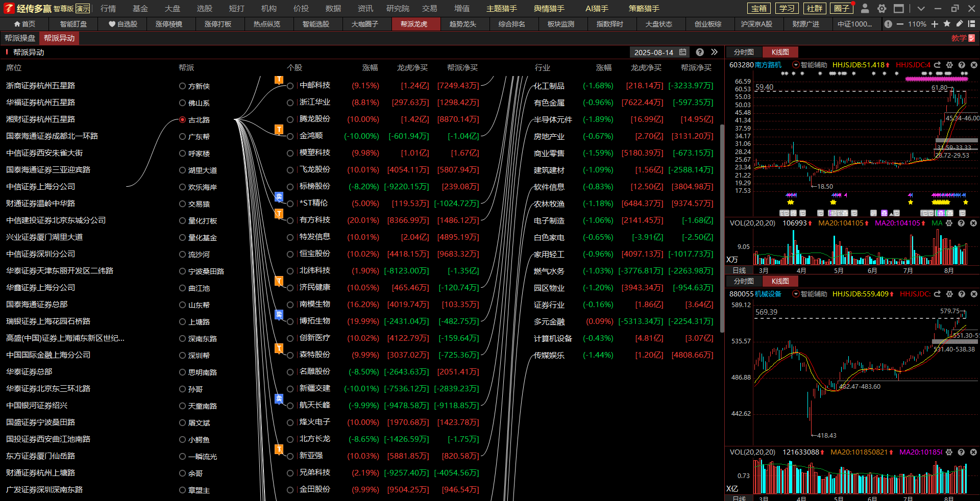Expand panel with the double chevron arrow
The image size is (980, 501).
point(714,52)
